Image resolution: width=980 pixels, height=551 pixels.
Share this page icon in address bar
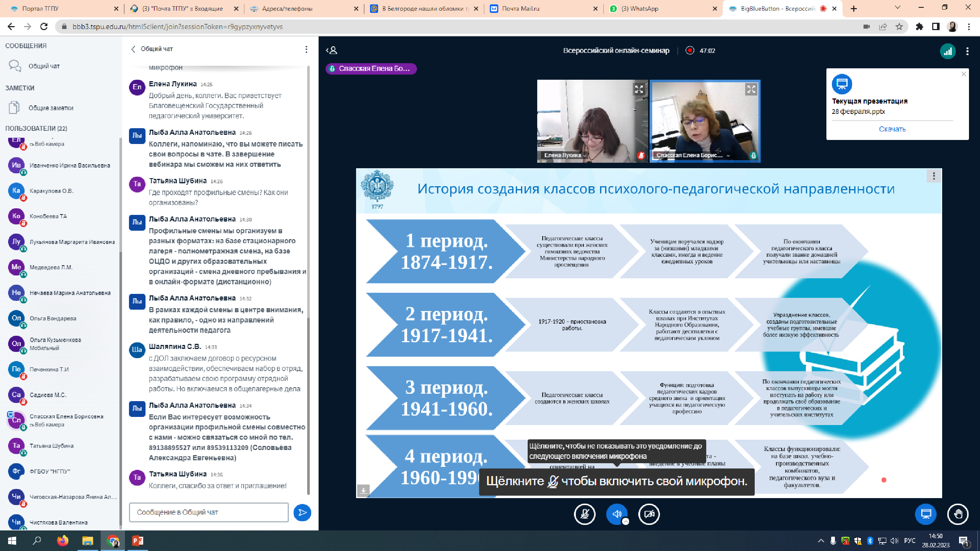[883, 26]
